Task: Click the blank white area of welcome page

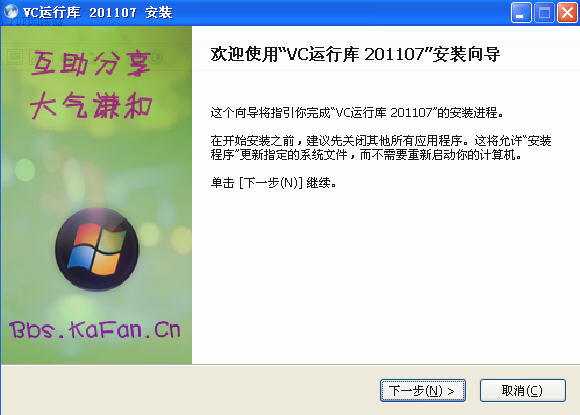Action: click(x=385, y=277)
